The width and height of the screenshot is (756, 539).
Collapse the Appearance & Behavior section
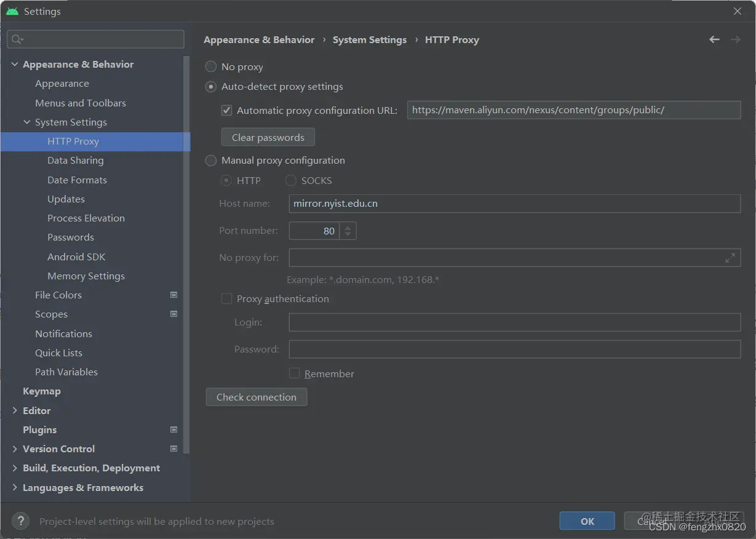[15, 64]
